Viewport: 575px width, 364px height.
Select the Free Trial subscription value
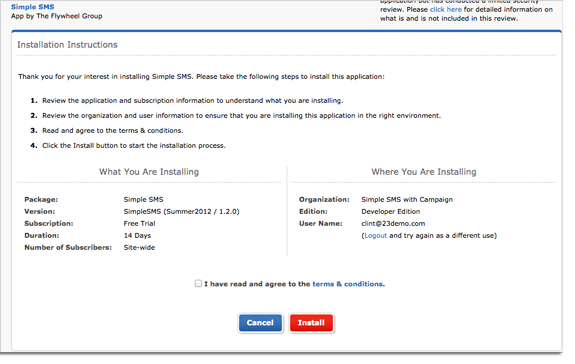click(139, 223)
